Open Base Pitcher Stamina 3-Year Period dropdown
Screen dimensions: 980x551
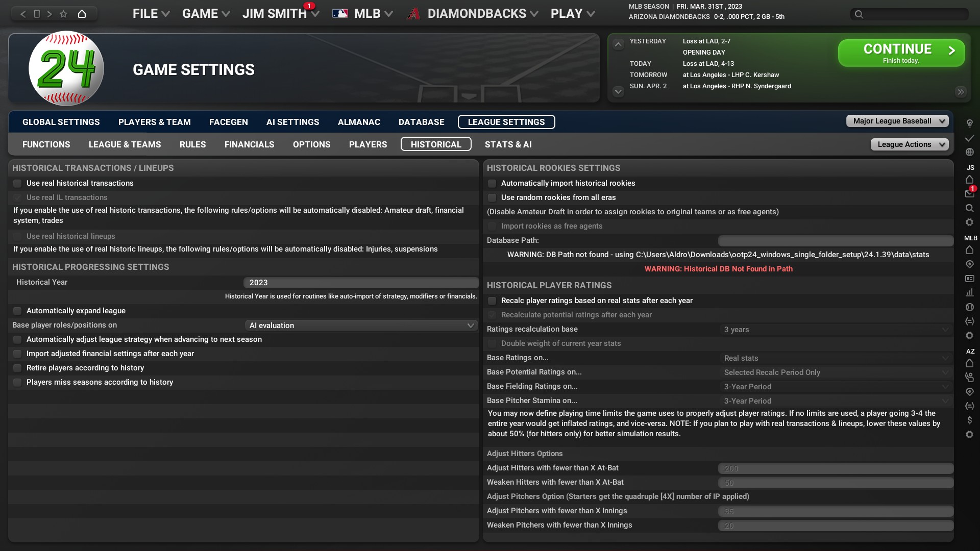(836, 401)
